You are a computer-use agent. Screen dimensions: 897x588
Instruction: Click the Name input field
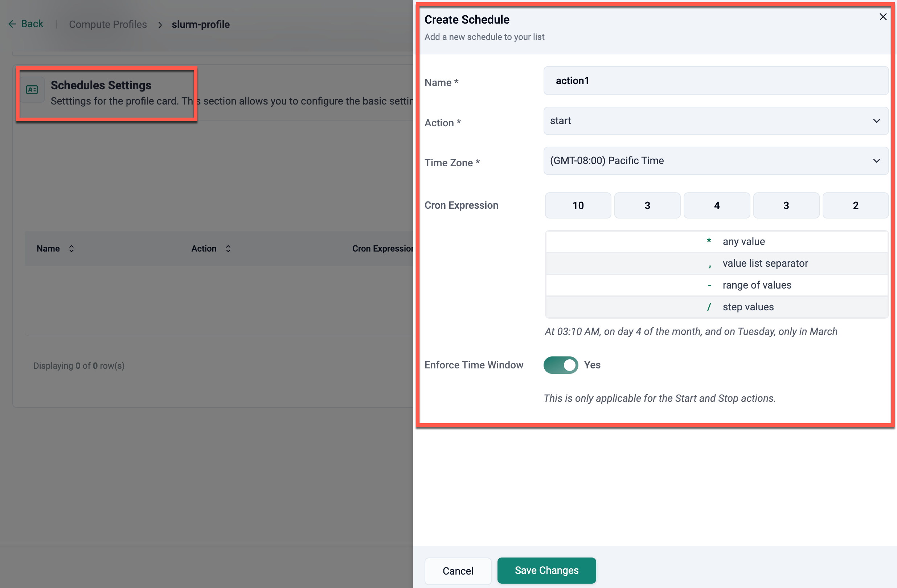pyautogui.click(x=715, y=81)
